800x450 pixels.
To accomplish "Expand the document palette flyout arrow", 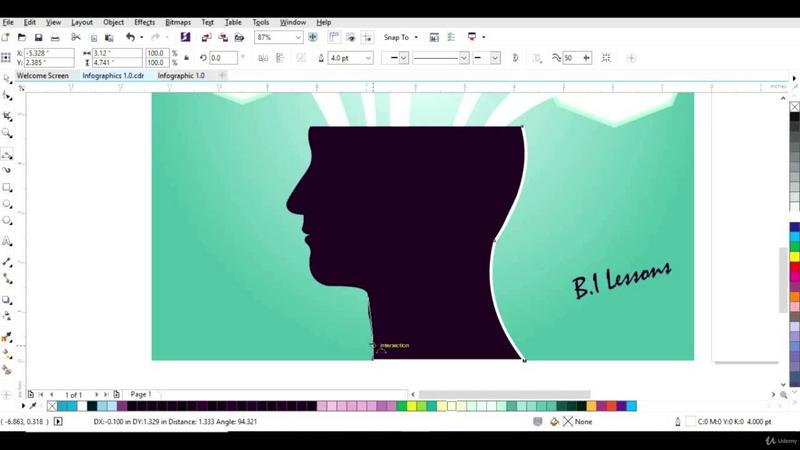I will click(23, 406).
